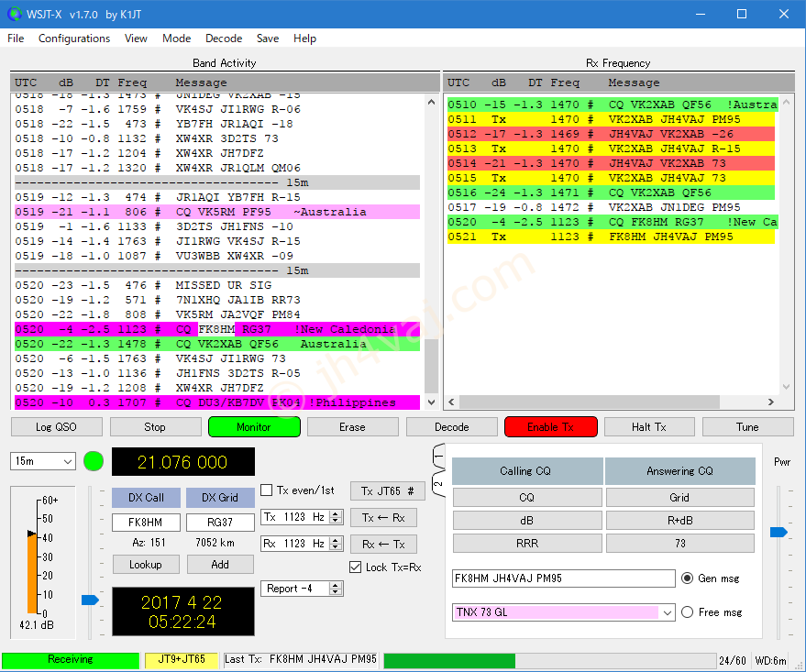
Task: Click the R+dB message button
Action: [x=679, y=521]
